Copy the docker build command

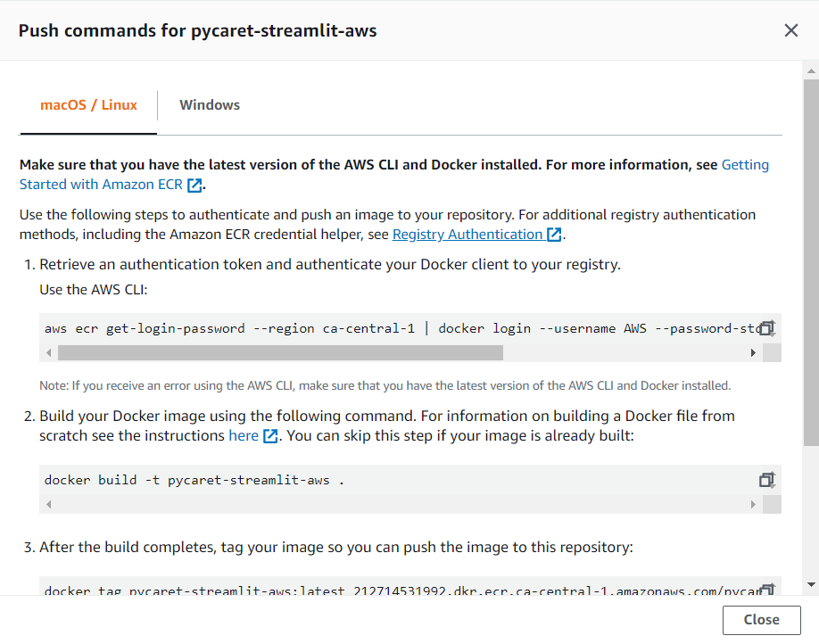[767, 480]
